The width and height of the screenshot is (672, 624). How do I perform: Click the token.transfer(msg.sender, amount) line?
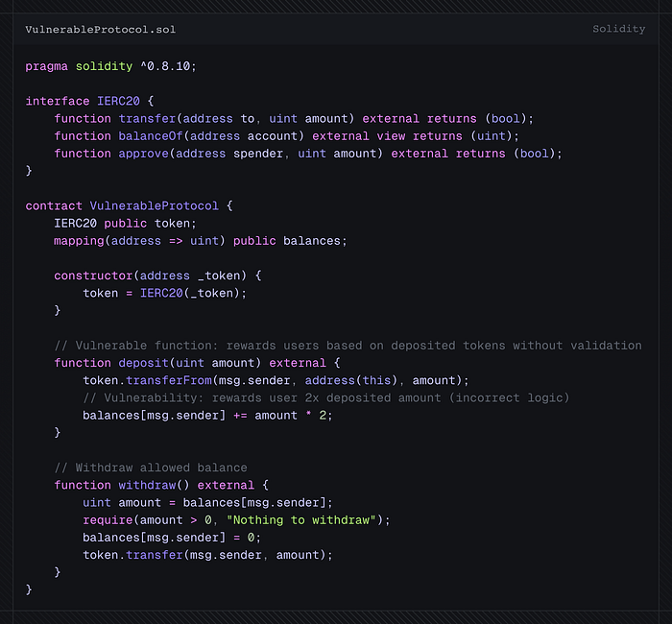tap(207, 556)
